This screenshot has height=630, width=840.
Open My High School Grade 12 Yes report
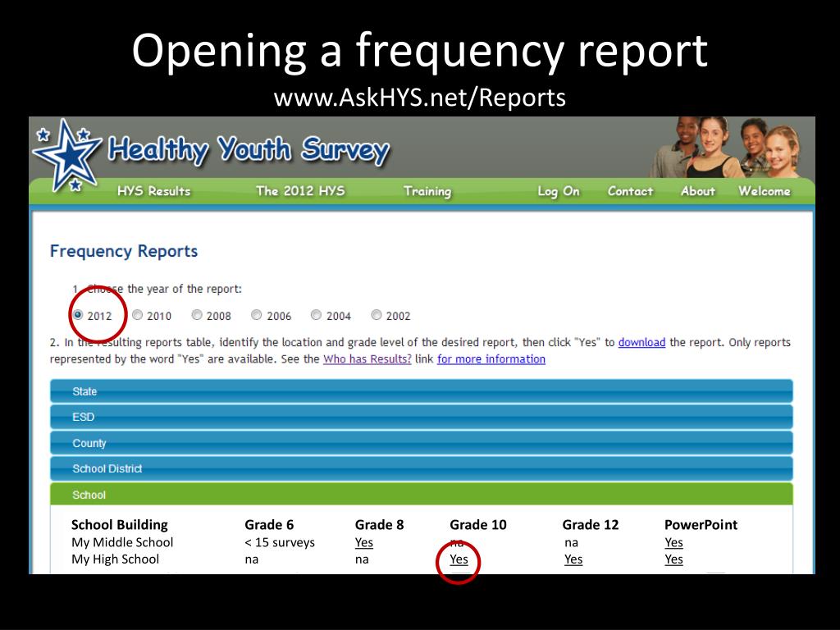pos(573,559)
